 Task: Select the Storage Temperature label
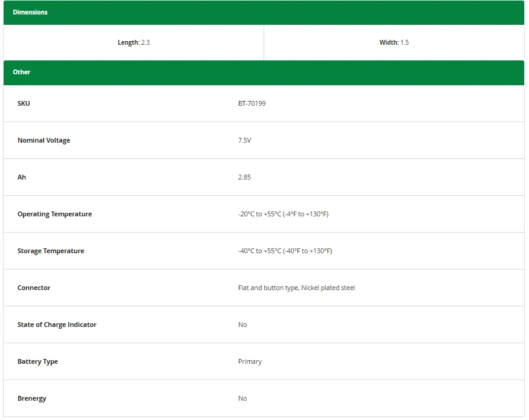pos(51,251)
